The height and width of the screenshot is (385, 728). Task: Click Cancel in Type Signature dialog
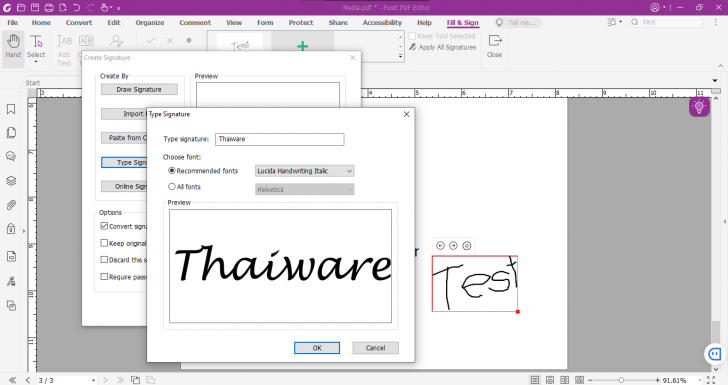tap(376, 348)
